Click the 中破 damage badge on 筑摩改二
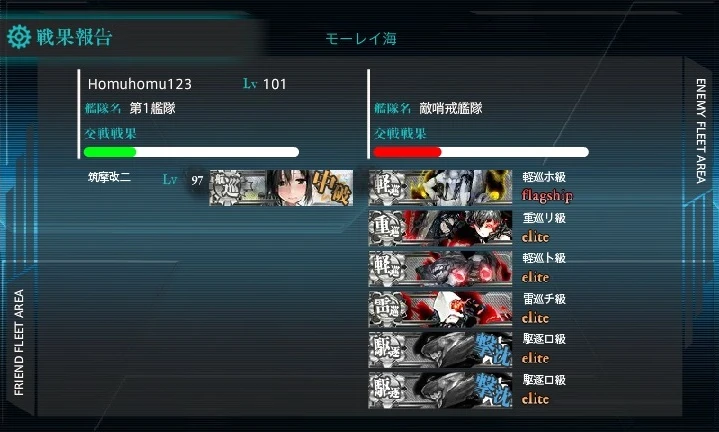This screenshot has height=432, width=719. (333, 188)
